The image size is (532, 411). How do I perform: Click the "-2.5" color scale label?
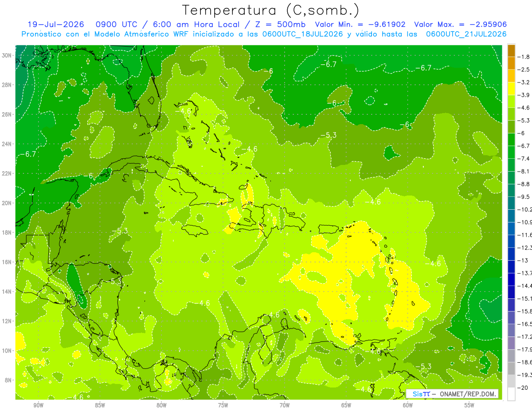pyautogui.click(x=524, y=70)
